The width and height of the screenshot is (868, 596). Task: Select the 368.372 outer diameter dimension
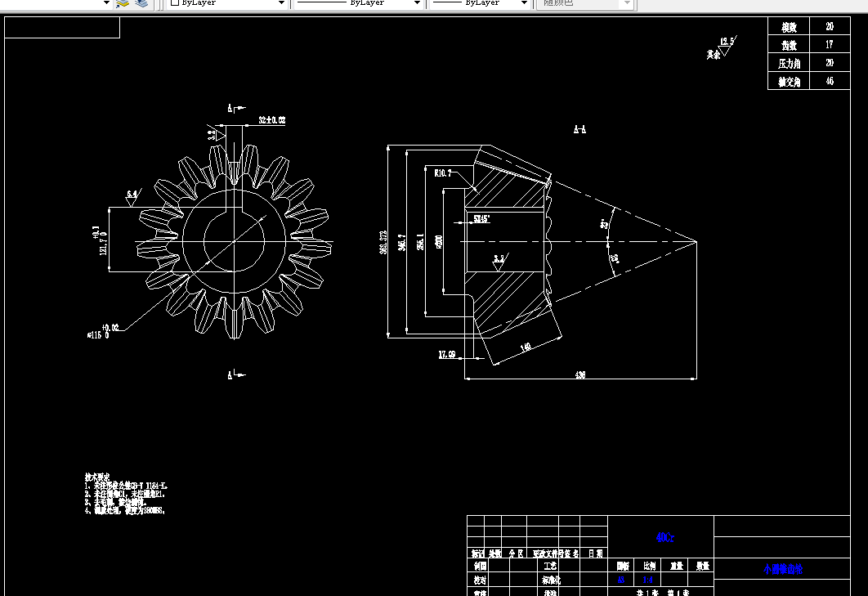pos(383,242)
